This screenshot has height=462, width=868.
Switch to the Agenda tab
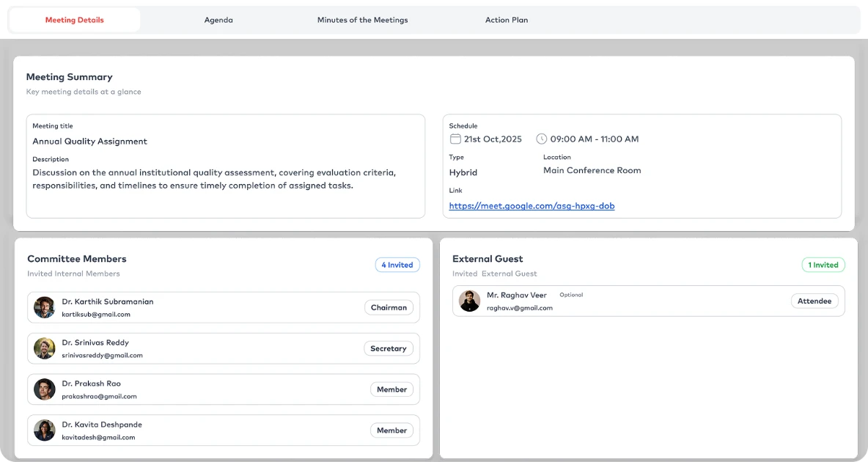click(218, 21)
